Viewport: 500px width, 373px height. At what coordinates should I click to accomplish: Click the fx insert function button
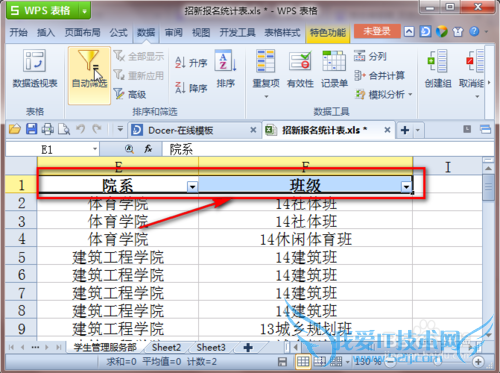pyautogui.click(x=148, y=149)
